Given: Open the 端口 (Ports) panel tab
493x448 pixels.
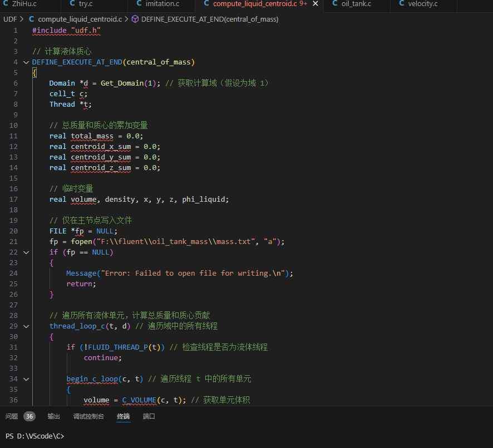Looking at the screenshot, I should tap(149, 416).
